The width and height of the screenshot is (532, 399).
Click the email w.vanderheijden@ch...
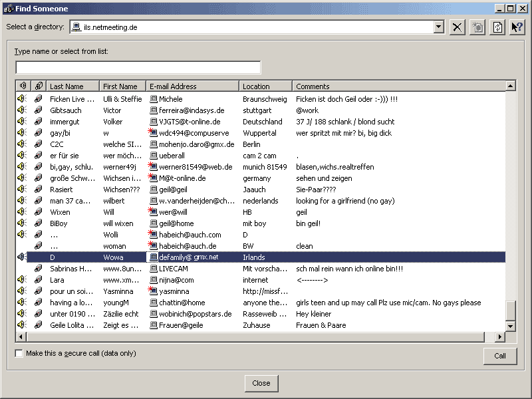(x=197, y=201)
